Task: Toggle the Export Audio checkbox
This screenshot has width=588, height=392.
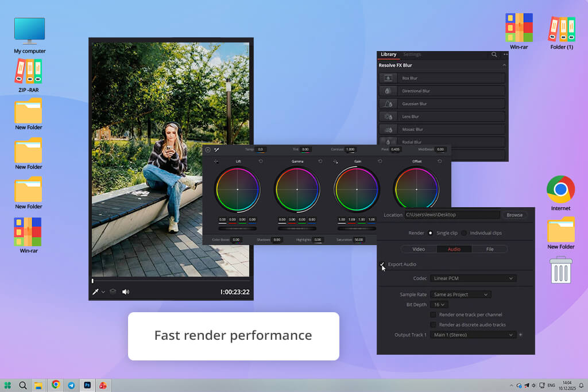Action: tap(382, 264)
